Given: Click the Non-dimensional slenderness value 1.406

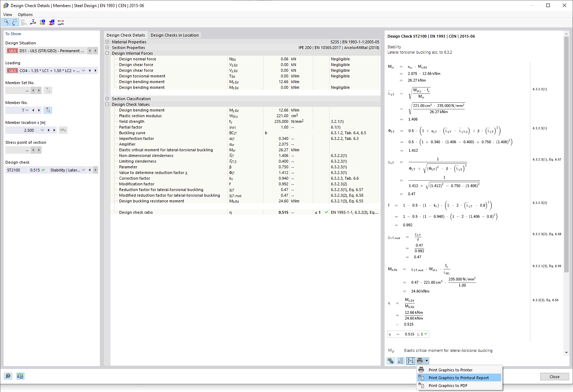Looking at the screenshot, I should point(283,156).
